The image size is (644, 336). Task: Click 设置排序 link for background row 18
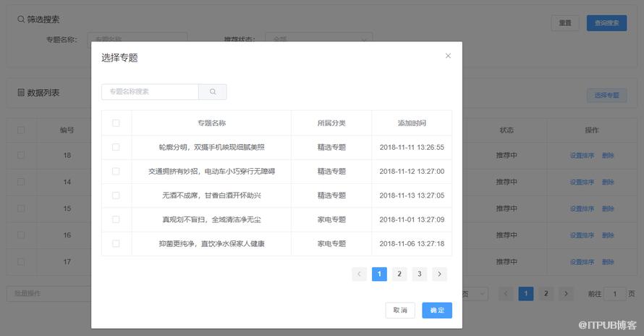coord(582,156)
